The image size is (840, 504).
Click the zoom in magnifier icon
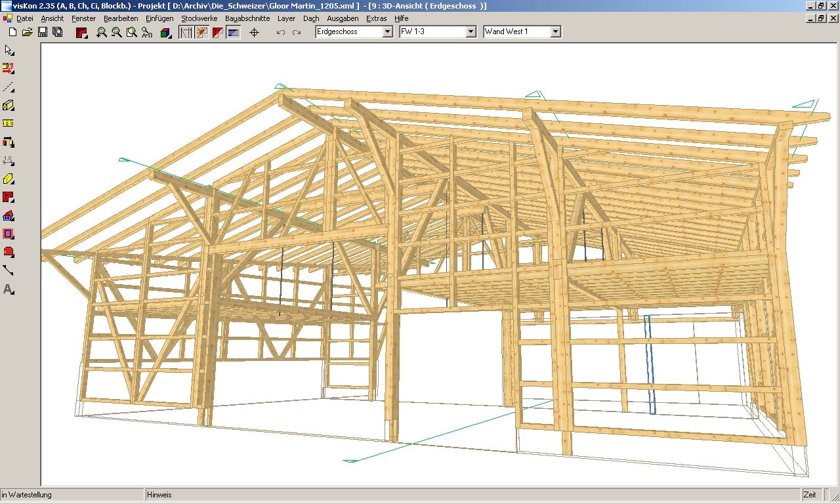click(x=102, y=32)
